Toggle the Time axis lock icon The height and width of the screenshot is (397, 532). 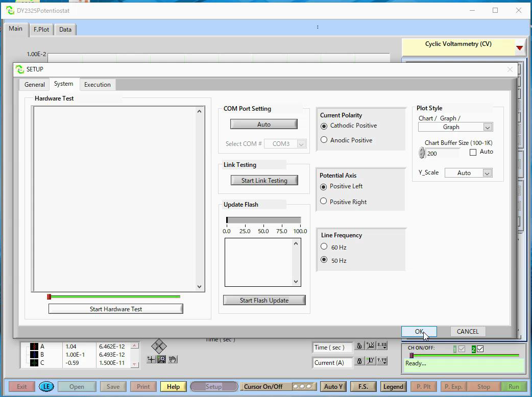coord(359,346)
